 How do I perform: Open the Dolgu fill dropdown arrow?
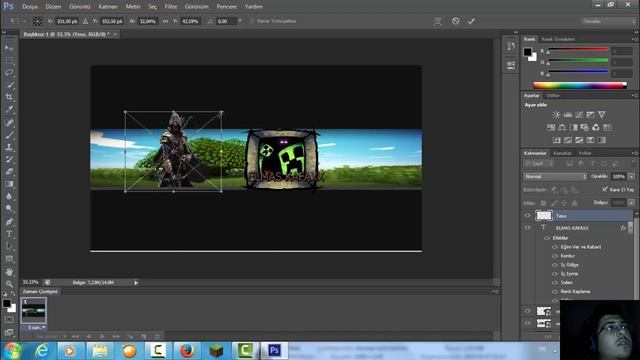pyautogui.click(x=631, y=202)
